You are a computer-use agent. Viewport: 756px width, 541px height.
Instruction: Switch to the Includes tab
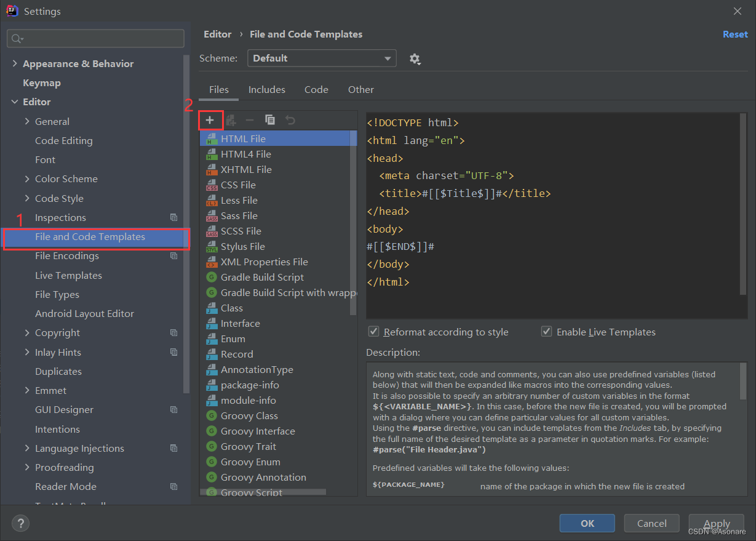[266, 89]
